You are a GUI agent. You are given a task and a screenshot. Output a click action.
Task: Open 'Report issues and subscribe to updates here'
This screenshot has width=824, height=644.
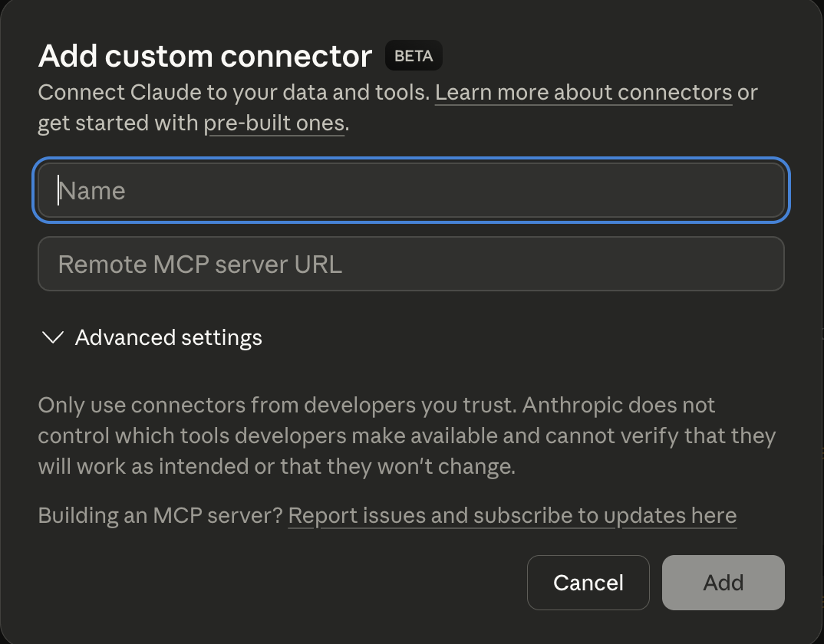click(x=513, y=515)
